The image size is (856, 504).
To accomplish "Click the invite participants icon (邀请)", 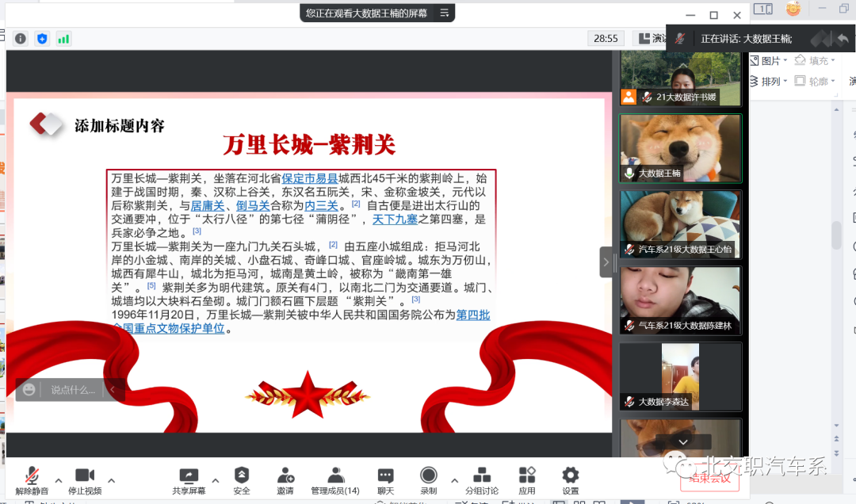I will (285, 476).
